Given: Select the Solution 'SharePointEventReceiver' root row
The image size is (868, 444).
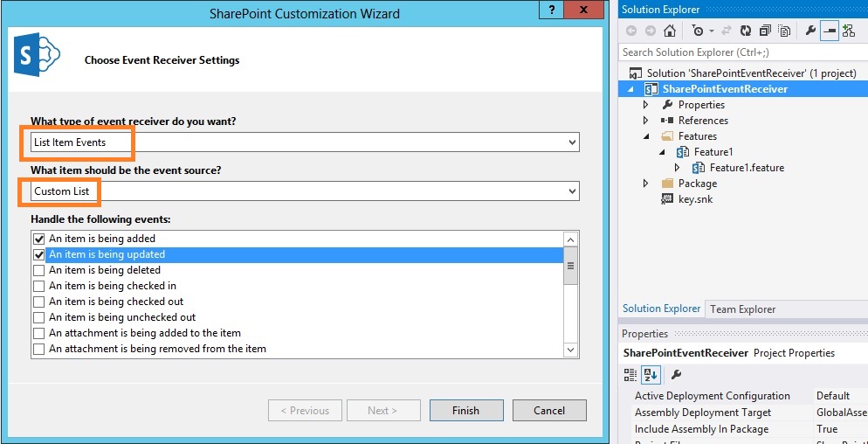Looking at the screenshot, I should point(743,73).
